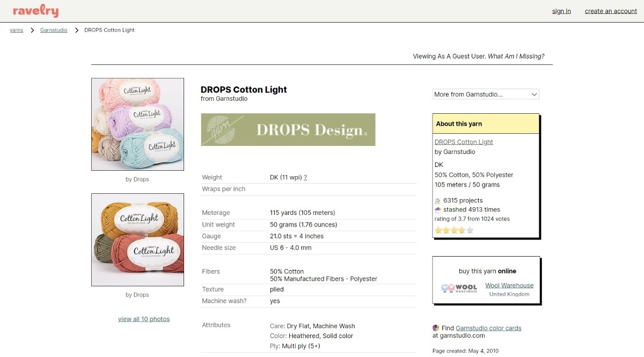The image size is (644, 357).
Task: Click the '115 yards (105 meters)' value
Action: point(303,213)
